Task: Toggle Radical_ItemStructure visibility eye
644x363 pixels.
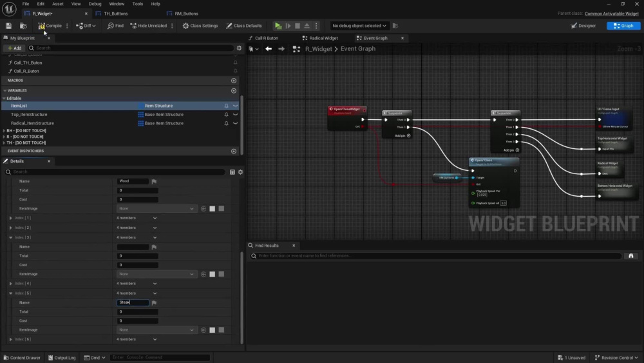Action: [235, 123]
